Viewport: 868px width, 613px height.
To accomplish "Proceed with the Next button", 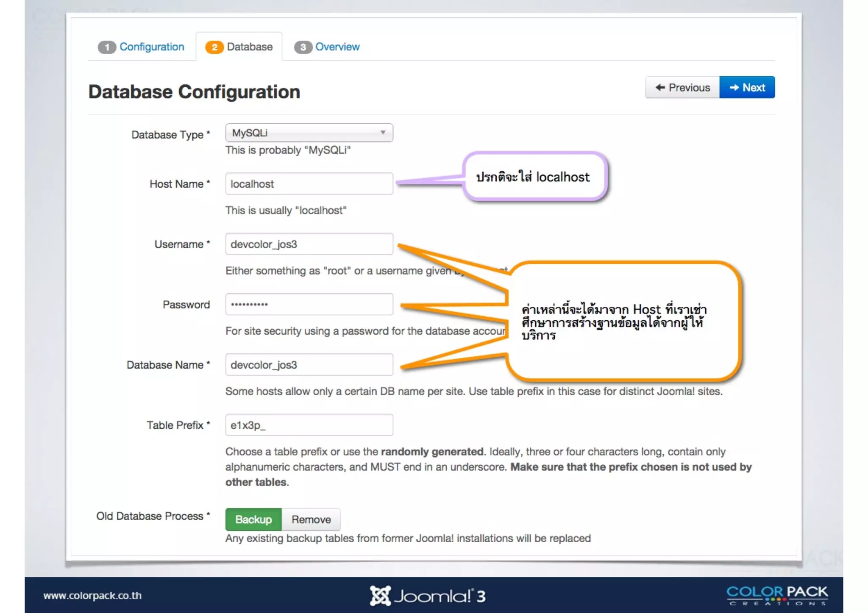I will tap(747, 87).
